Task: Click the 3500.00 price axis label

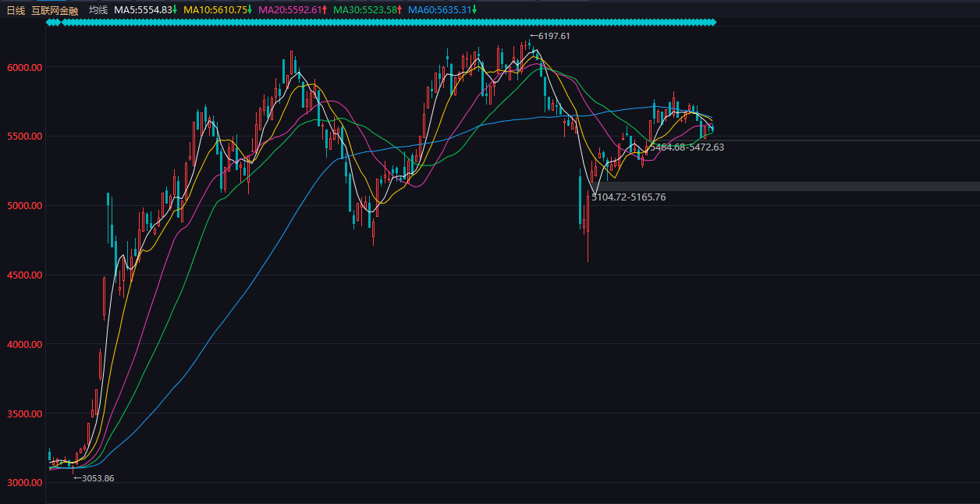Action: [25, 413]
